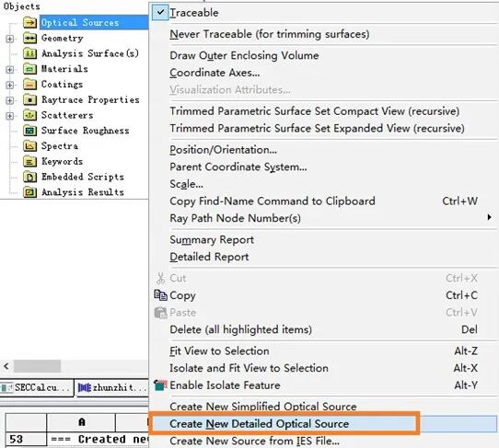Click the Copy icon in context menu
The image size is (499, 448).
point(160,295)
